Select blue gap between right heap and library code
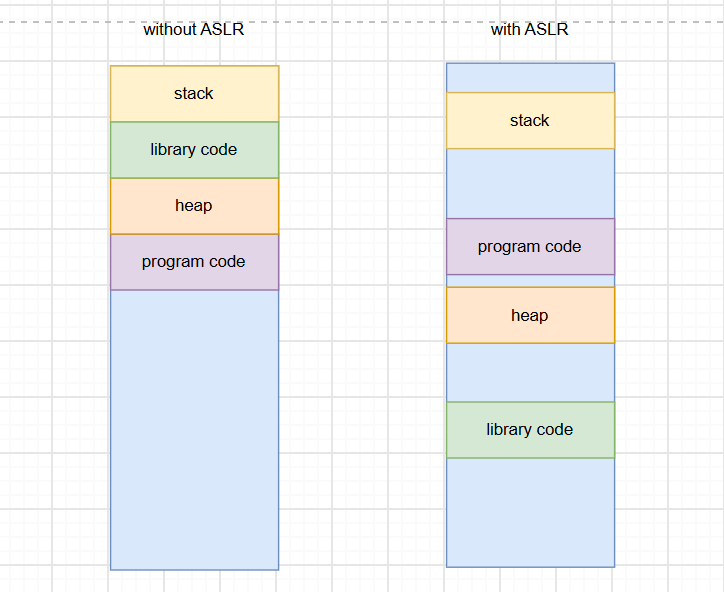This screenshot has width=724, height=592. pyautogui.click(x=531, y=373)
